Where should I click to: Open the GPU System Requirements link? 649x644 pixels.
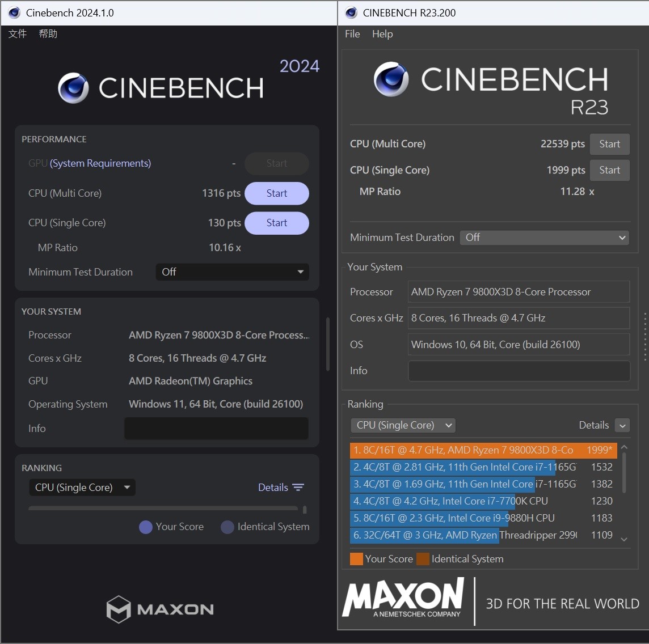pos(100,163)
